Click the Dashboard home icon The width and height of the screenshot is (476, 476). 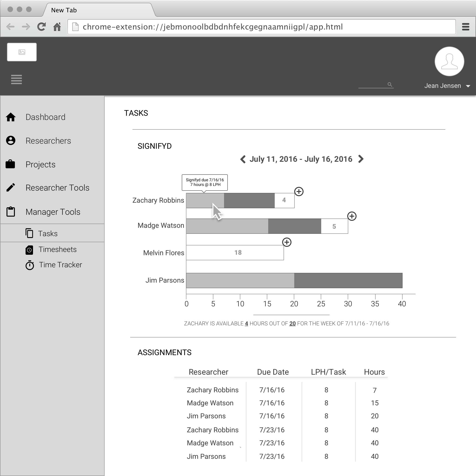tap(11, 117)
